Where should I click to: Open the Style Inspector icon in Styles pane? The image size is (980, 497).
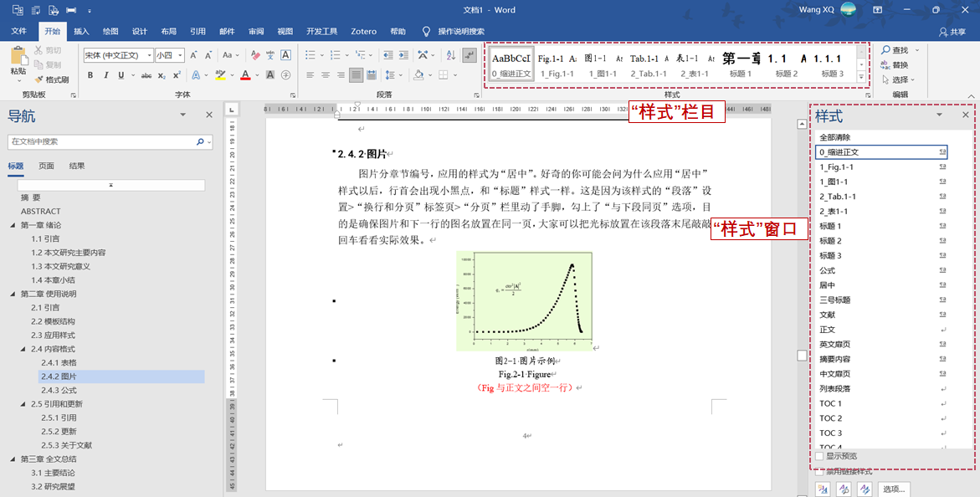(843, 489)
